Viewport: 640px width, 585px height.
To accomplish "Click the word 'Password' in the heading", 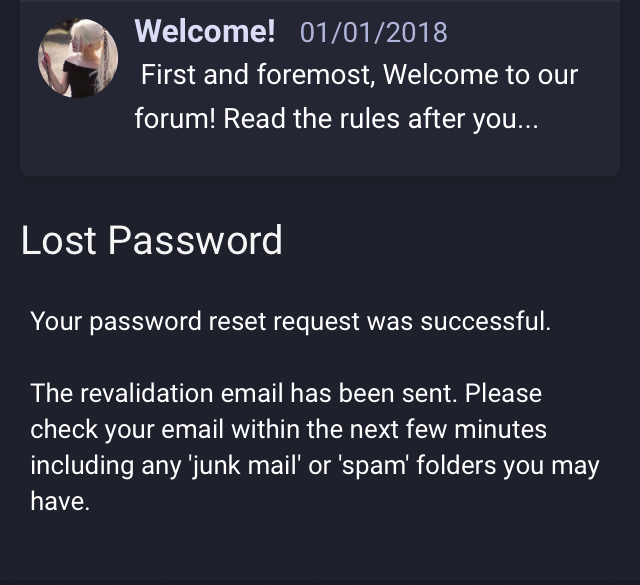I will pos(195,240).
